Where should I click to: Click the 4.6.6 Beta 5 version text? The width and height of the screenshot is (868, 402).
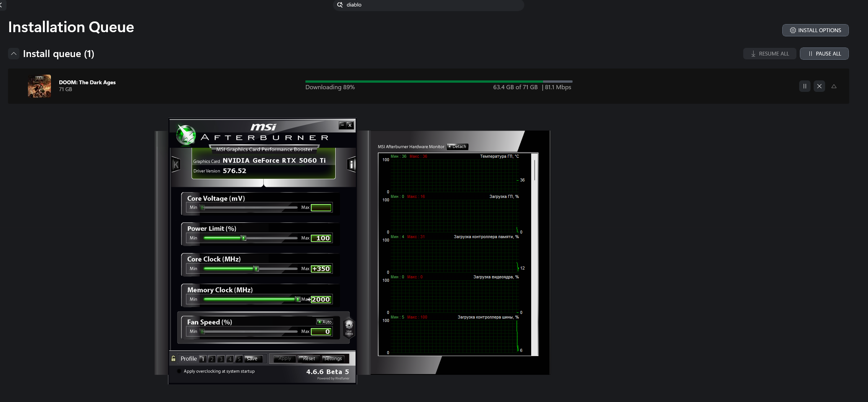[328, 372]
